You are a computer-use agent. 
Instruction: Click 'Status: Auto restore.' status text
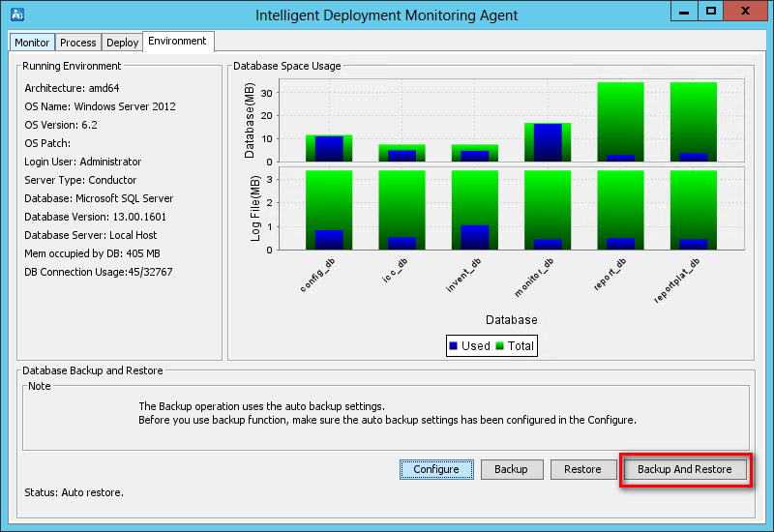pos(74,492)
